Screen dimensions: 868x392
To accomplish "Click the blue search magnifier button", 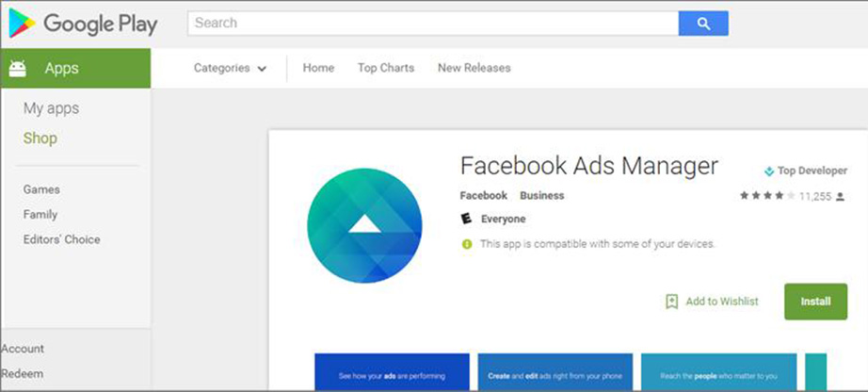I will click(x=703, y=24).
